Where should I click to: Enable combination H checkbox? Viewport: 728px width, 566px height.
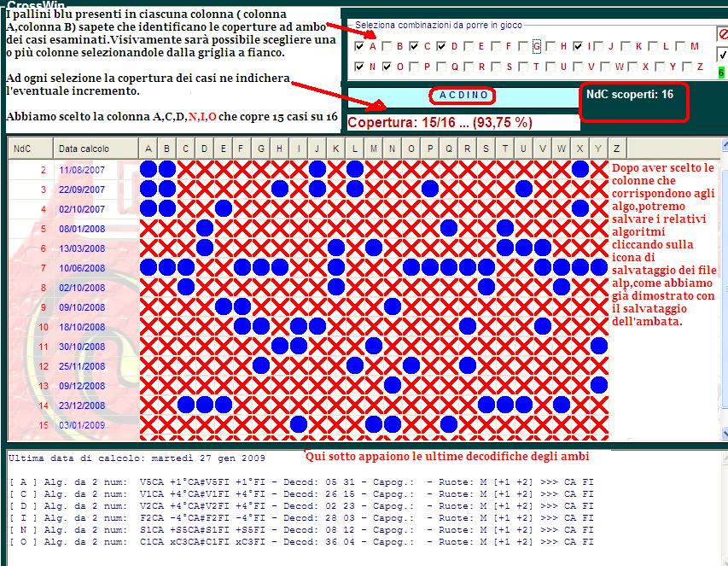[x=550, y=46]
